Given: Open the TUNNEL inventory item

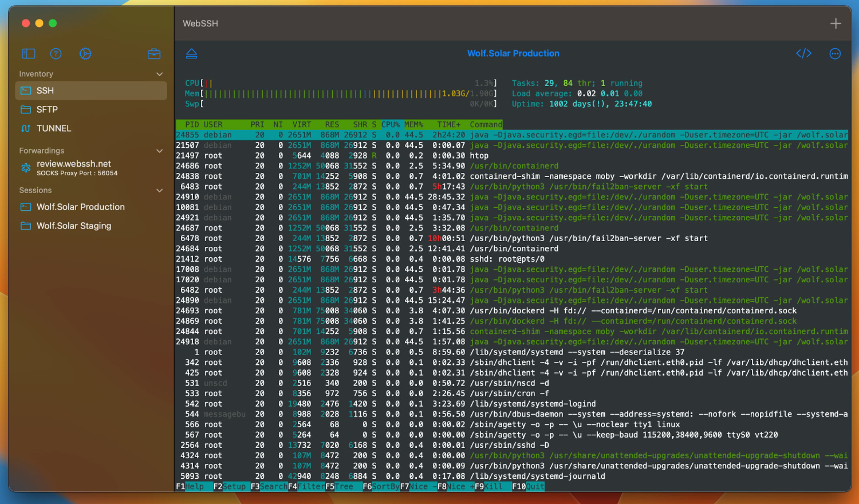Looking at the screenshot, I should [x=54, y=128].
